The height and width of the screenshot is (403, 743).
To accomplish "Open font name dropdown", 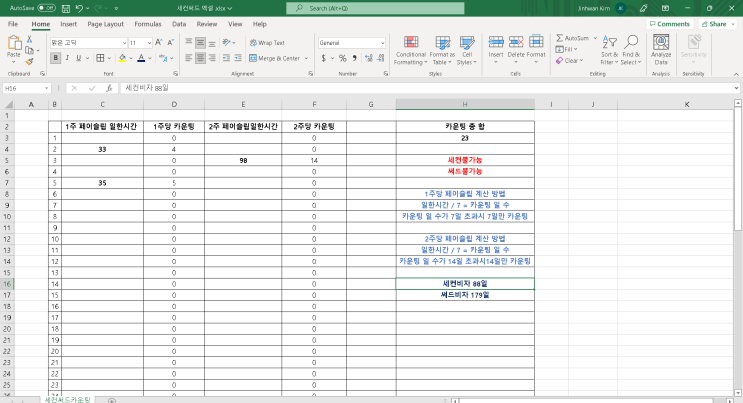I will pyautogui.click(x=124, y=43).
